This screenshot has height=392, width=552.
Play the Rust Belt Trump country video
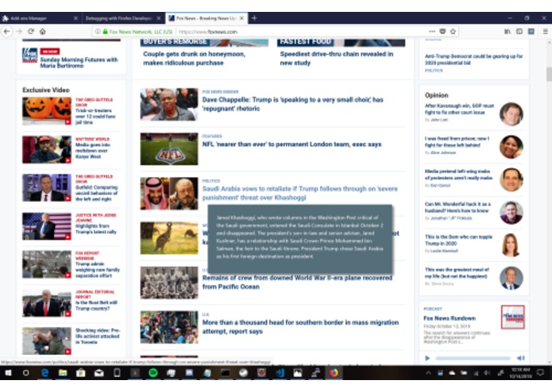(47, 303)
